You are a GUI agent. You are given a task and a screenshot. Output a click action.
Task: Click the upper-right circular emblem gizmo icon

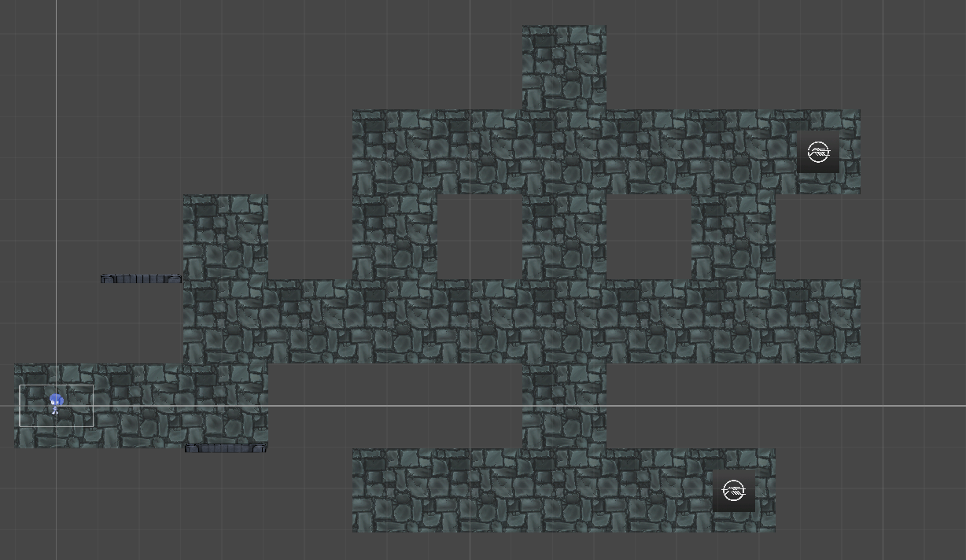pyautogui.click(x=818, y=152)
